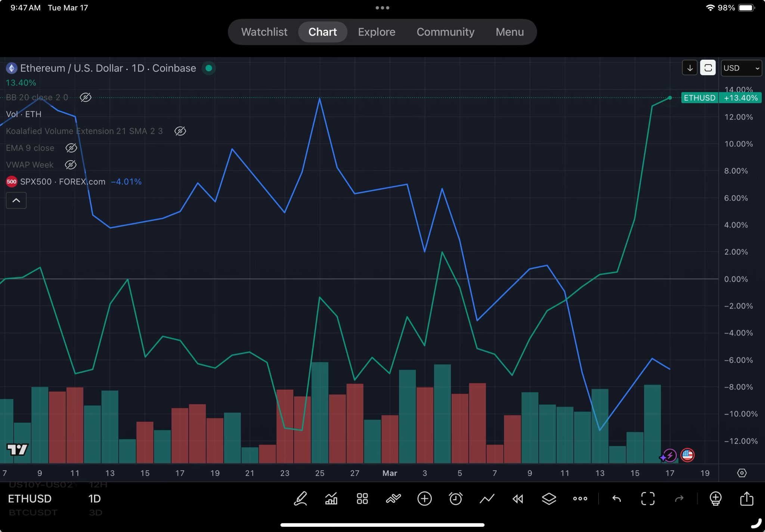Open the chart settings gear on the time axis
The height and width of the screenshot is (532, 765).
click(742, 473)
